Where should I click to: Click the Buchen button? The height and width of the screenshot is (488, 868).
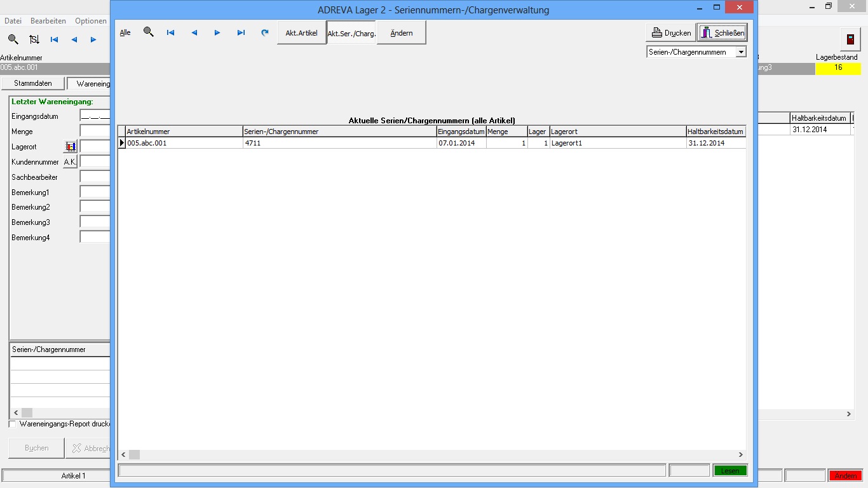[x=36, y=448]
